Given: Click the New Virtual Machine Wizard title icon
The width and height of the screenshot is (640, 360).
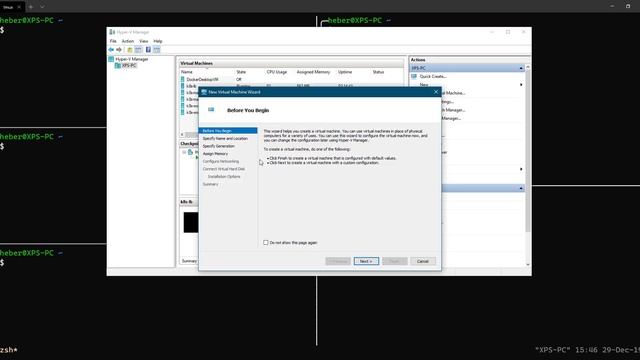Looking at the screenshot, I should point(204,92).
